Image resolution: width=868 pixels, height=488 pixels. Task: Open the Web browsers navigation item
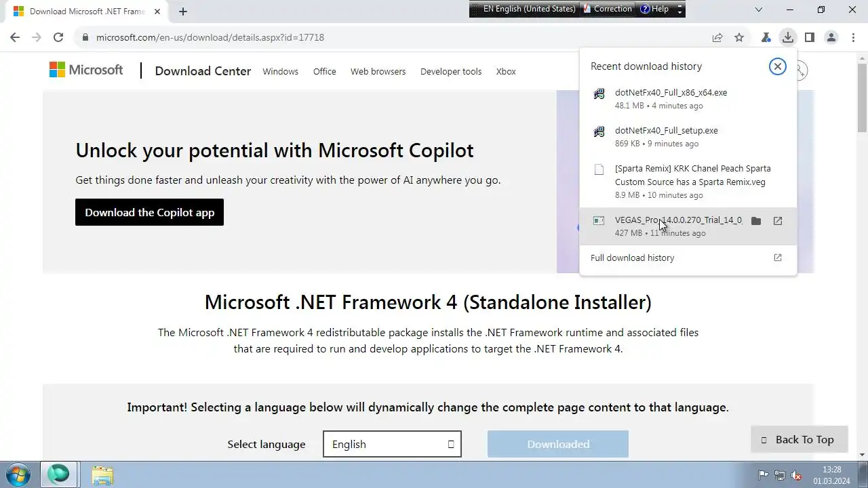[x=378, y=71]
